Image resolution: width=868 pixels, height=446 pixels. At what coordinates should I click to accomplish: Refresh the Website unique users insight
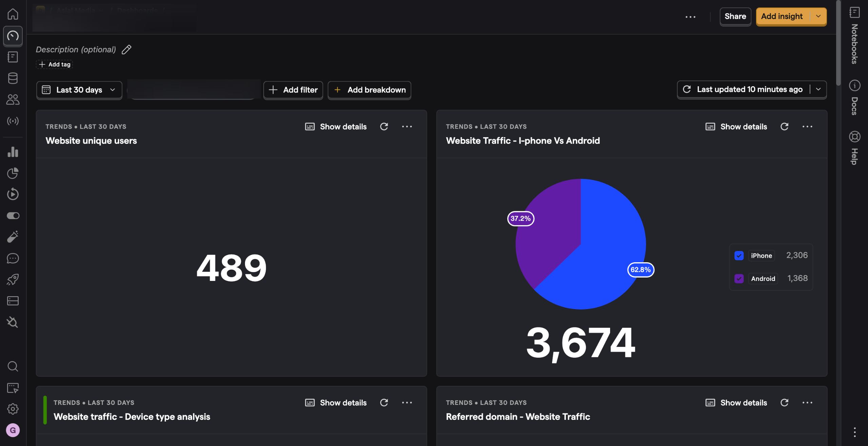point(384,127)
